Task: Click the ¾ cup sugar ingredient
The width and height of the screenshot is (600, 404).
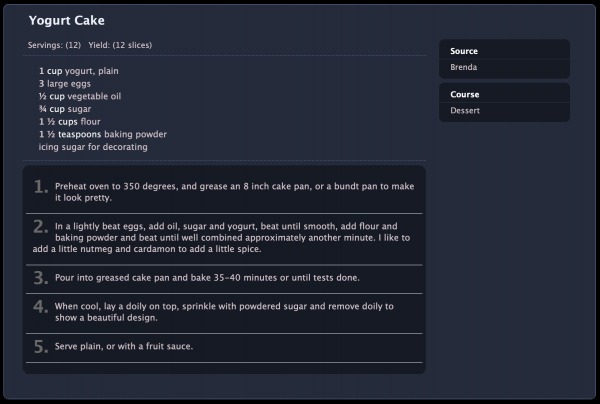Action: tap(65, 109)
